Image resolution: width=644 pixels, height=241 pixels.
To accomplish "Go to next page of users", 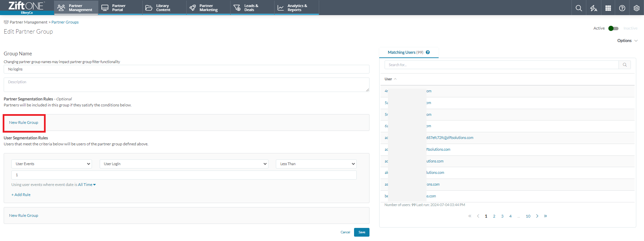I will point(537,216).
